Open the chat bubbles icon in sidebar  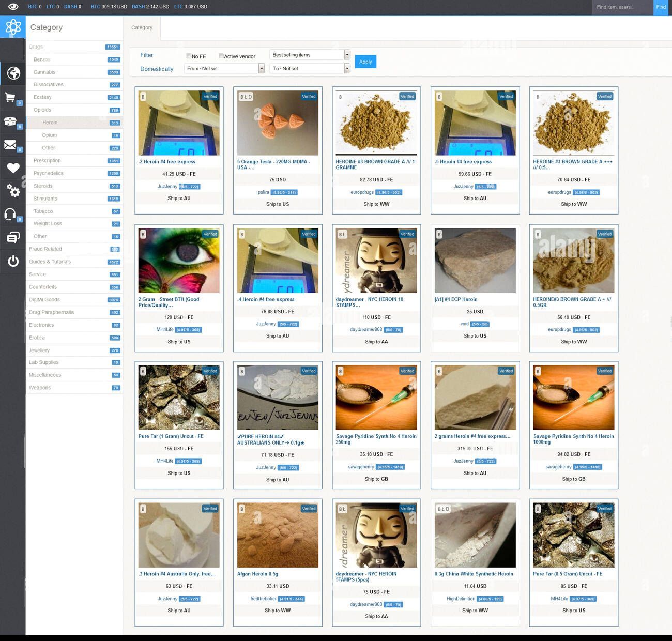13,237
